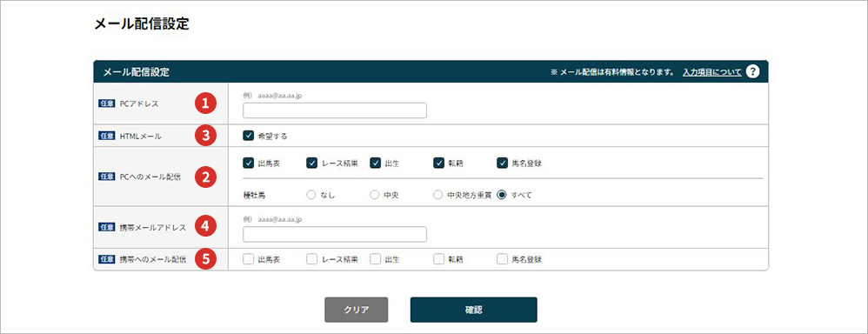Select the なし radio for 種牡馬
The image size is (868, 334).
310,195
